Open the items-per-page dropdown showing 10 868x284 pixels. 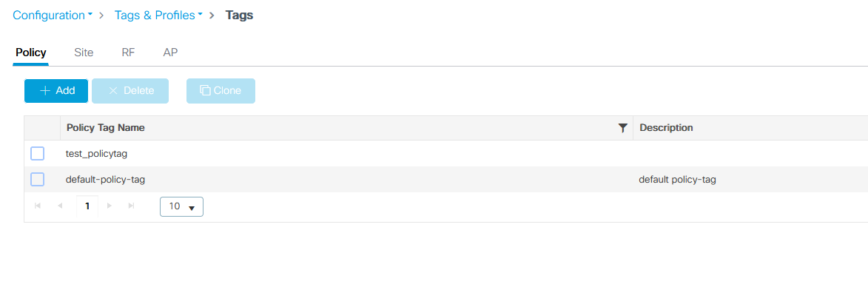(181, 206)
